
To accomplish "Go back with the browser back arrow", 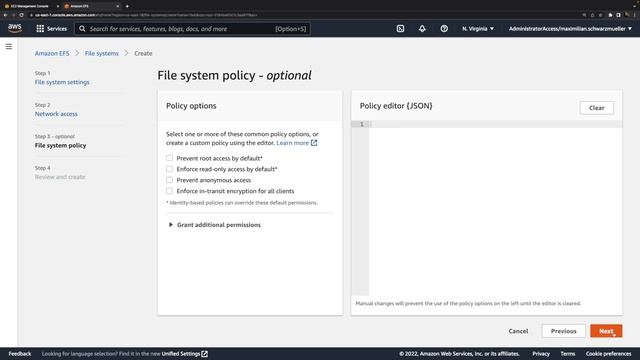I will [5, 15].
